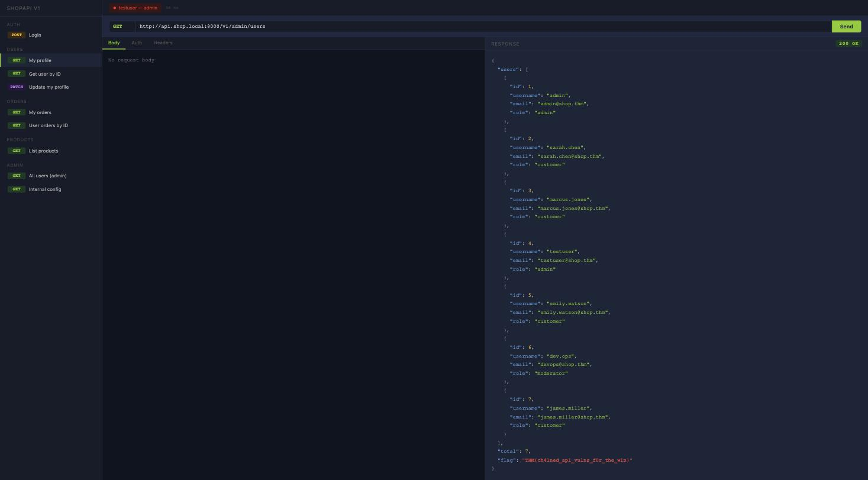
Task: Open the Login endpoint in the sidebar
Action: 51,35
